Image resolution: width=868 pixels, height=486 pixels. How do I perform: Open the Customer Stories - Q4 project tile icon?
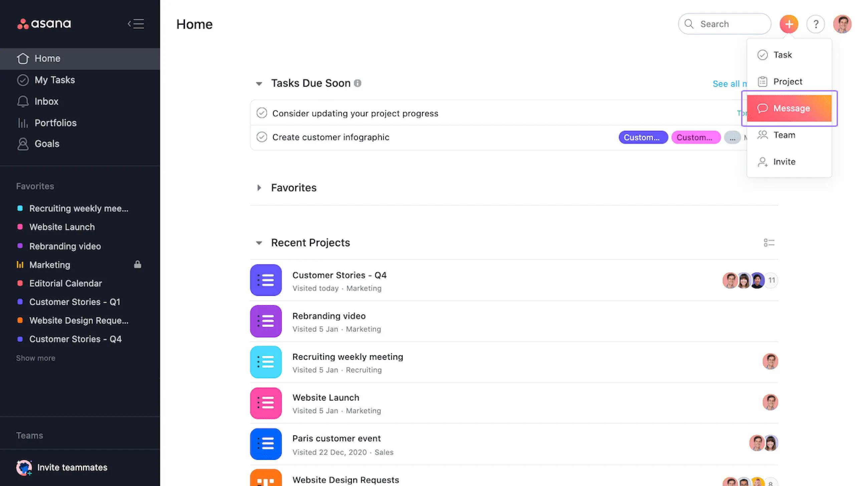(266, 280)
